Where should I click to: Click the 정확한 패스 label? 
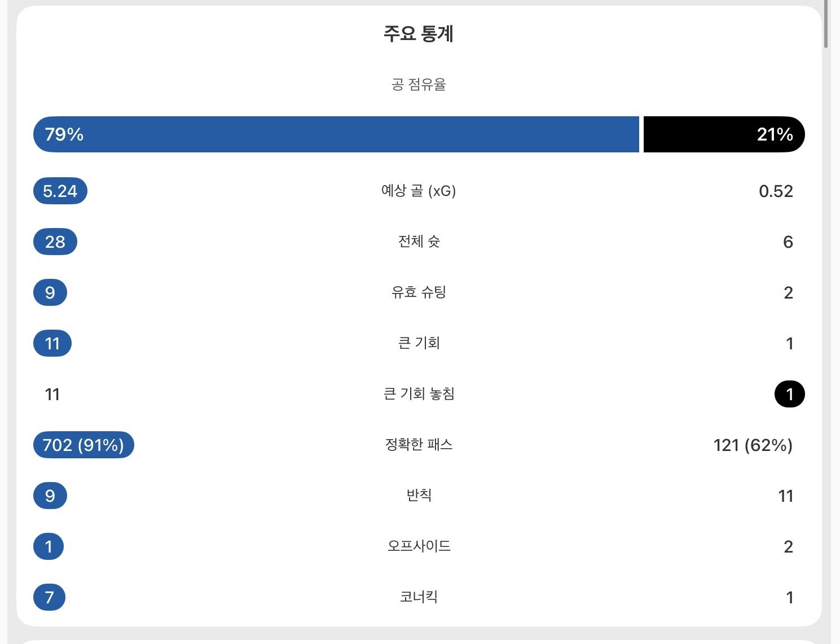[419, 444]
